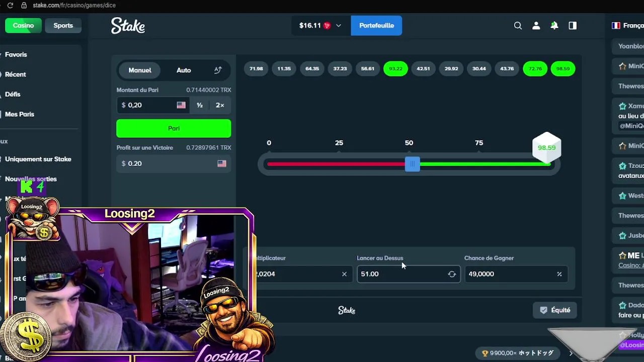Click the green Pari button
Viewport: 644px width, 362px height.
click(x=174, y=128)
